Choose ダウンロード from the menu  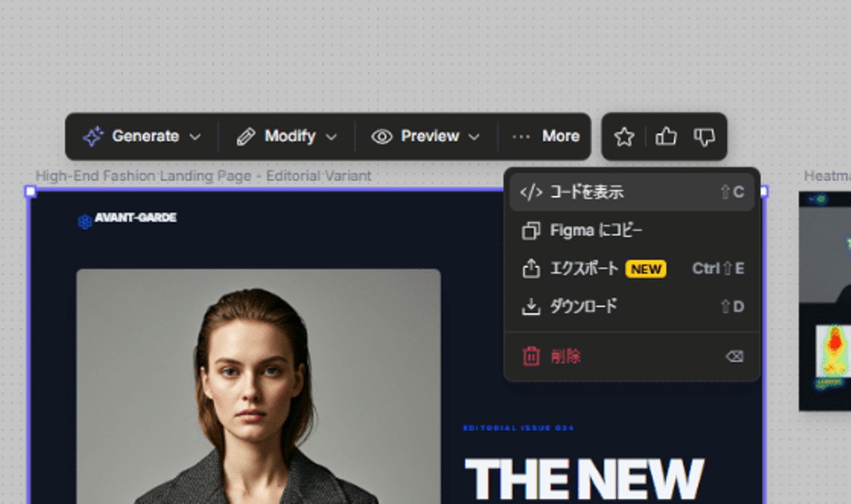[x=632, y=307]
